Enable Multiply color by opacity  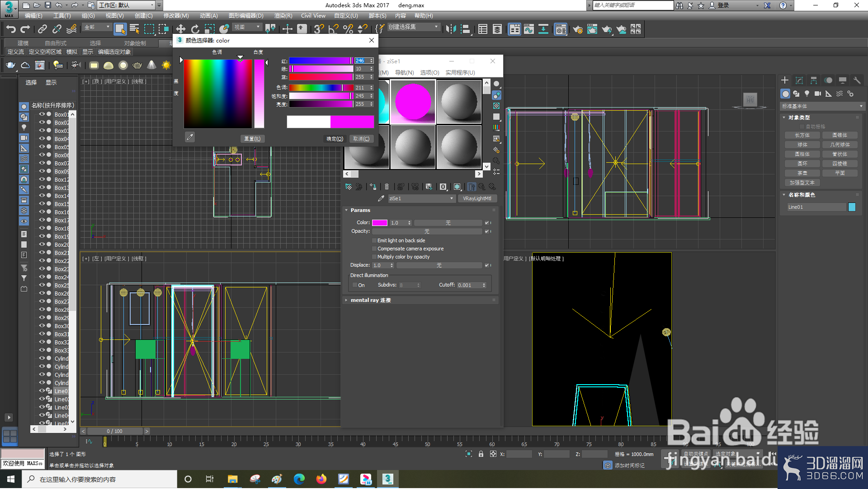(x=374, y=257)
